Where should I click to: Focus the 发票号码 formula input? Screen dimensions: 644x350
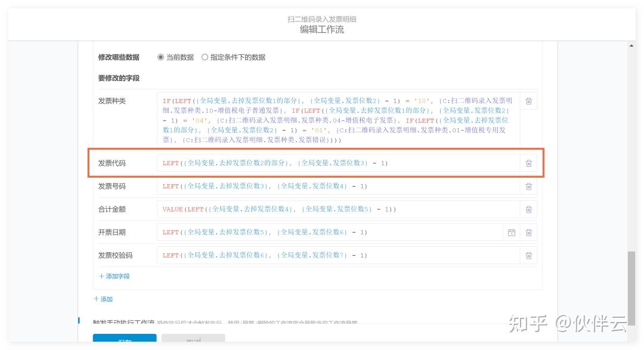[x=338, y=187]
